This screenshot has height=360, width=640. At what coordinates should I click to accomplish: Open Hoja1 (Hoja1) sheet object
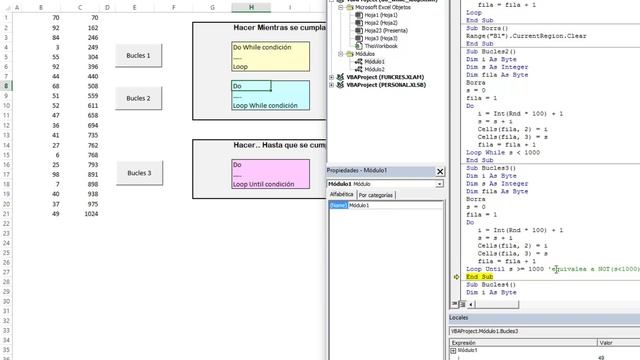tap(380, 15)
